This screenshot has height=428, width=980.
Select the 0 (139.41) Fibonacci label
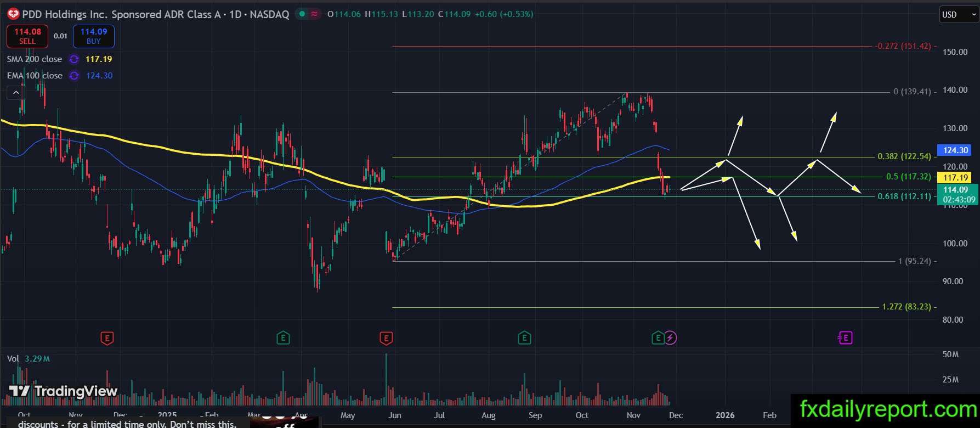click(x=913, y=92)
